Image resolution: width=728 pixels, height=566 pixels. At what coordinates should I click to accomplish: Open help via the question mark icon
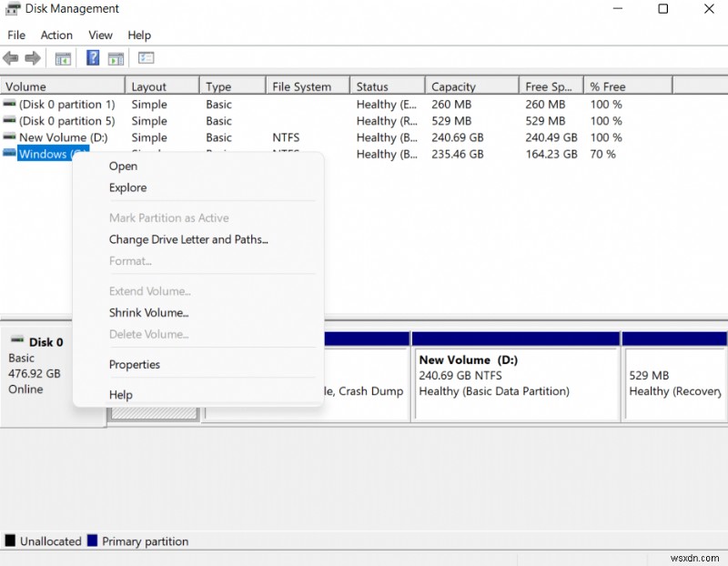click(92, 57)
